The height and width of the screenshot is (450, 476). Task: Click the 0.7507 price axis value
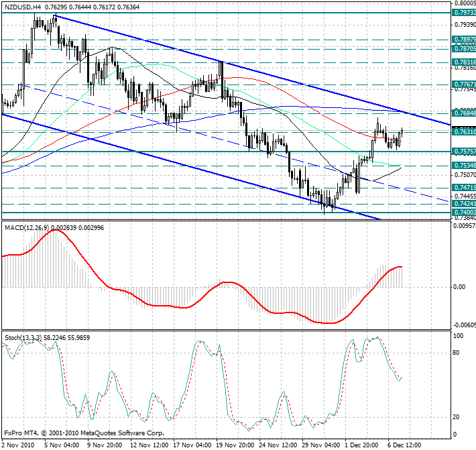[465, 175]
